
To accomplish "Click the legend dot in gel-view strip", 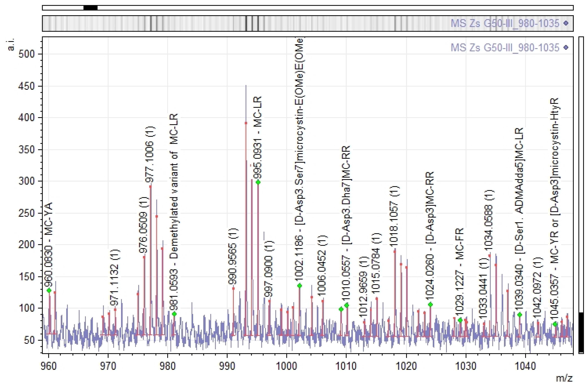I will [x=566, y=23].
